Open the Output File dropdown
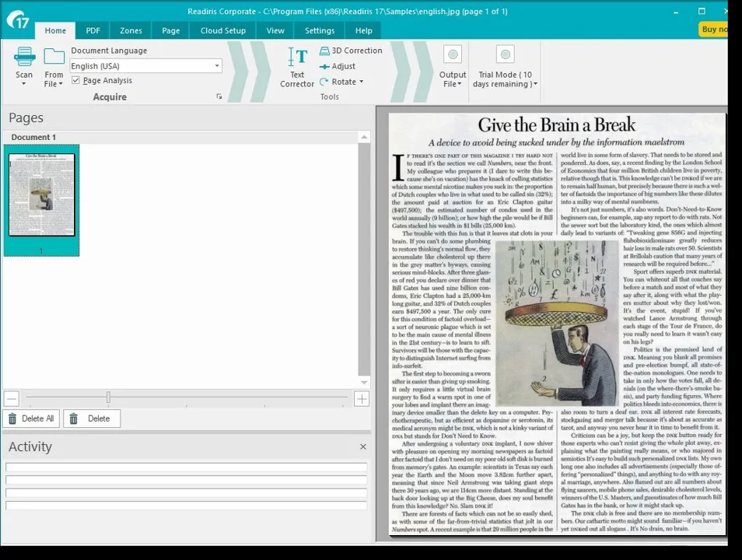This screenshot has width=742, height=560. click(x=460, y=84)
